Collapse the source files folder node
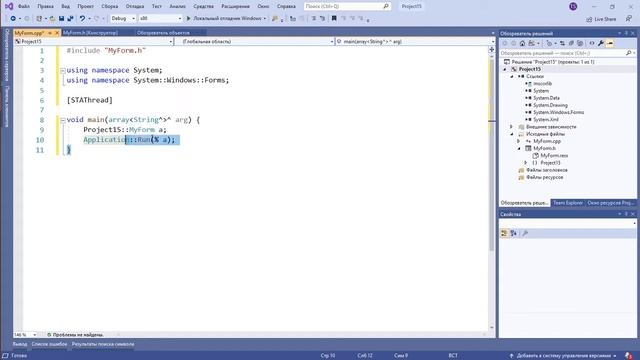This screenshot has height=360, width=640. (x=512, y=134)
